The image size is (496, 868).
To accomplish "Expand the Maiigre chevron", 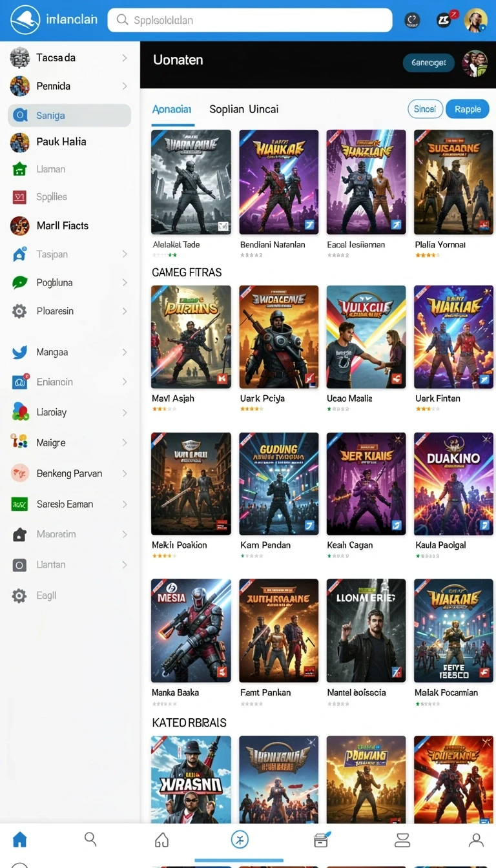I will (124, 443).
